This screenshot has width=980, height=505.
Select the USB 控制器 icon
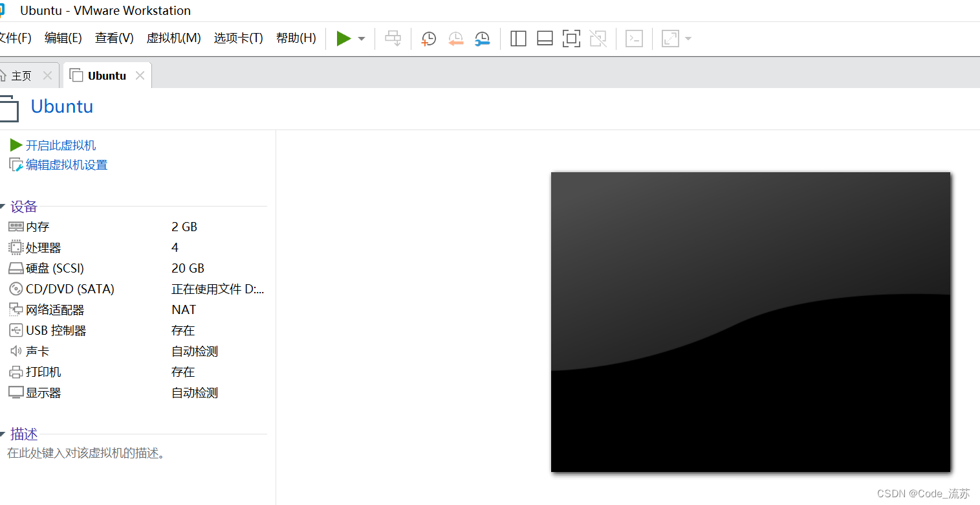click(x=16, y=330)
